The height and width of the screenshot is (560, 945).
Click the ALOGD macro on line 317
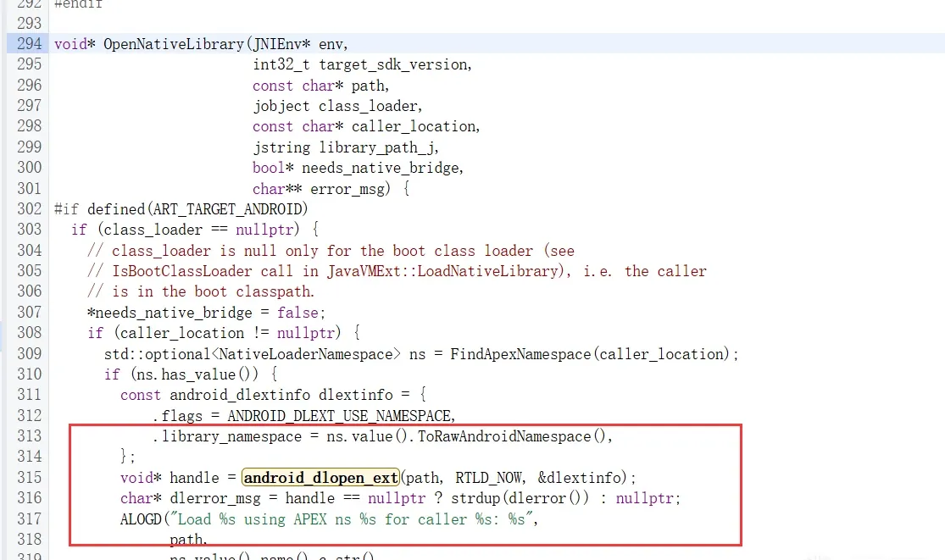pyautogui.click(x=141, y=519)
